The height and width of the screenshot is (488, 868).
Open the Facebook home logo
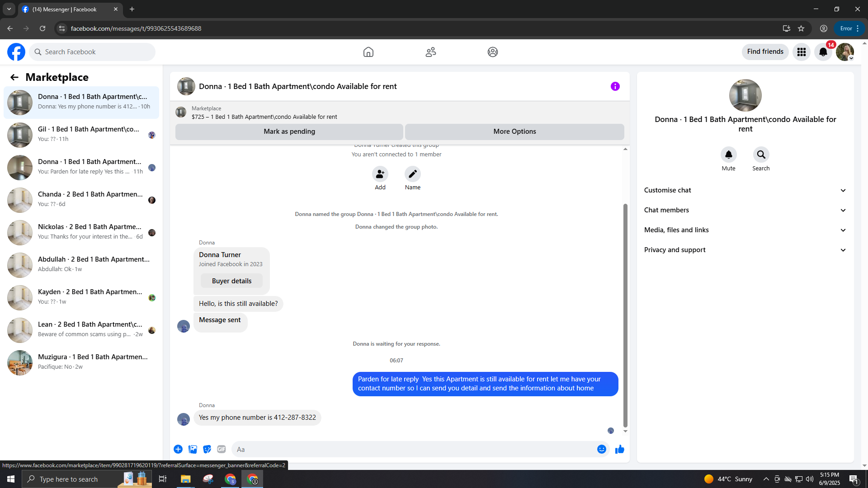(16, 52)
